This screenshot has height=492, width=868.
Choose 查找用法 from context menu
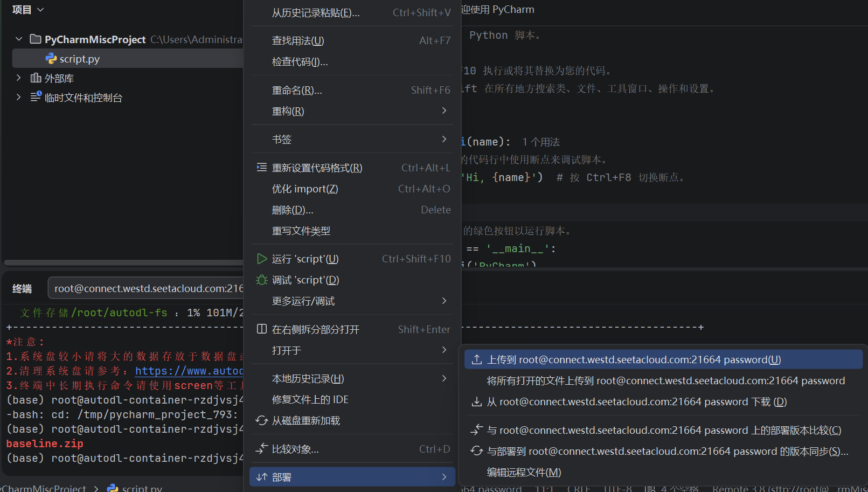(x=352, y=40)
